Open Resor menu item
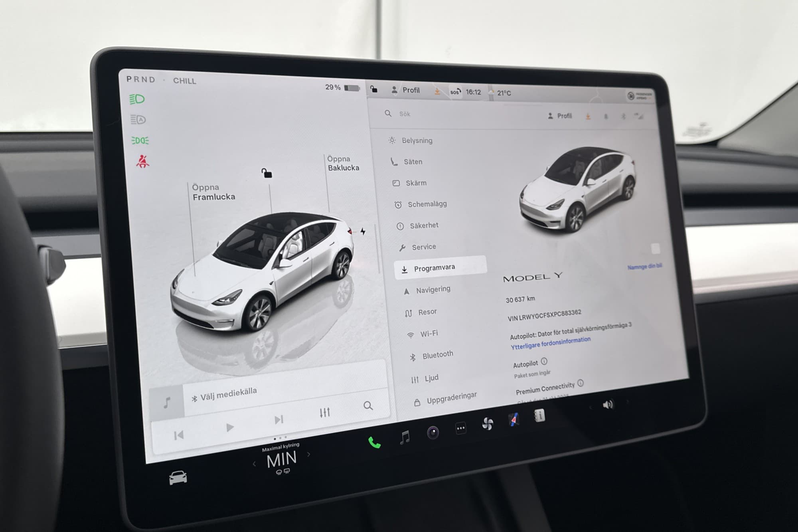Image resolution: width=798 pixels, height=532 pixels. (x=421, y=312)
